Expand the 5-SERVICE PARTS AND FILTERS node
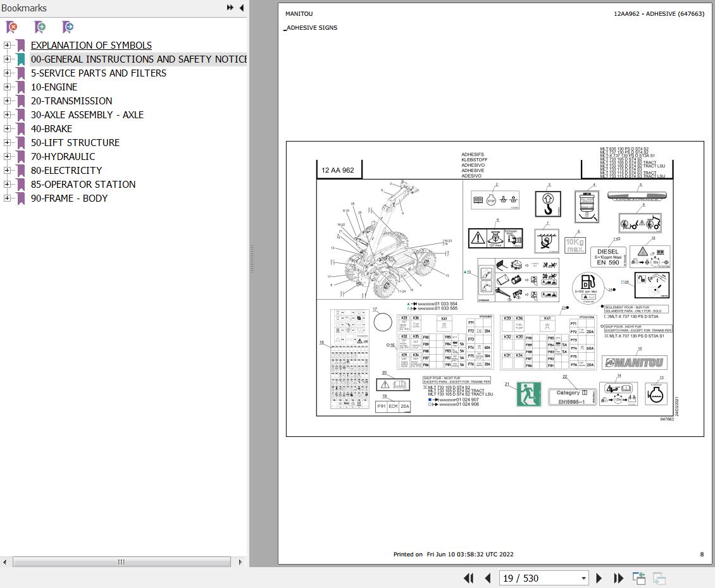The height and width of the screenshot is (588, 715). 7,73
